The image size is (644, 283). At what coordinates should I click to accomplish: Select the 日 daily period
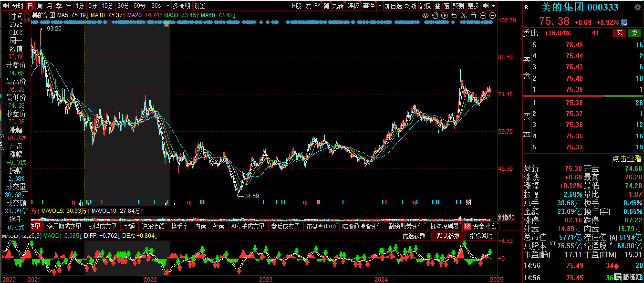pyautogui.click(x=30, y=5)
